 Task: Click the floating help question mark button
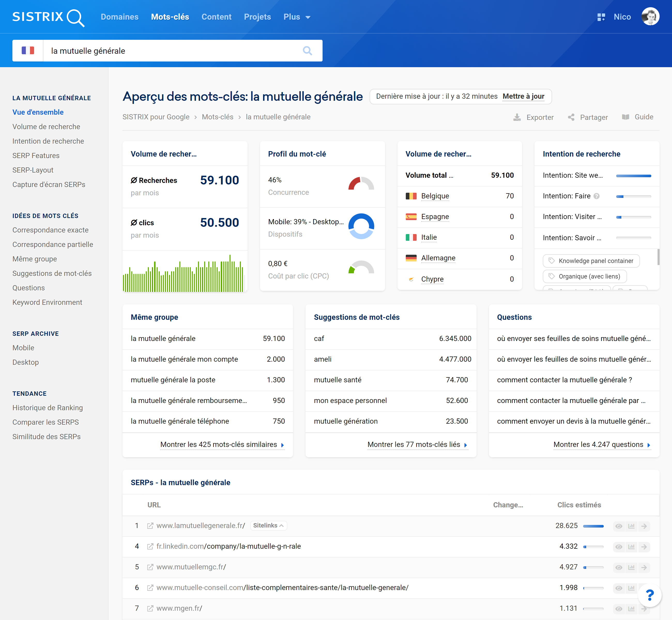(x=650, y=595)
